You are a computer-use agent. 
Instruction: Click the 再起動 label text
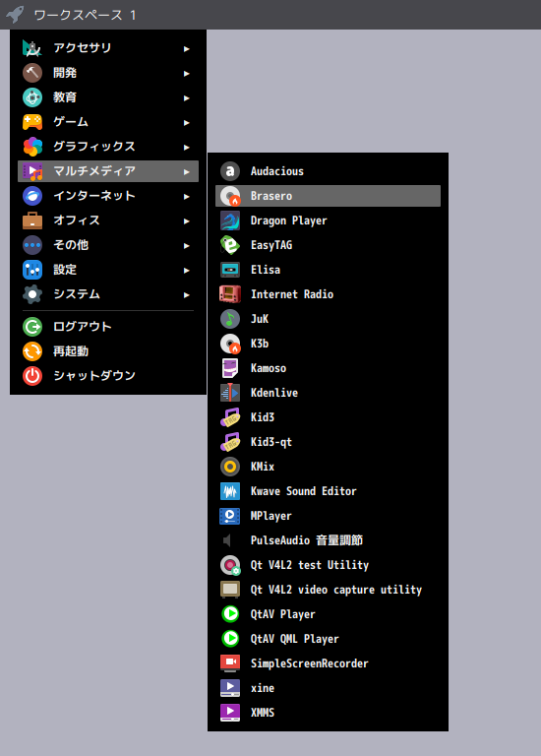(71, 351)
